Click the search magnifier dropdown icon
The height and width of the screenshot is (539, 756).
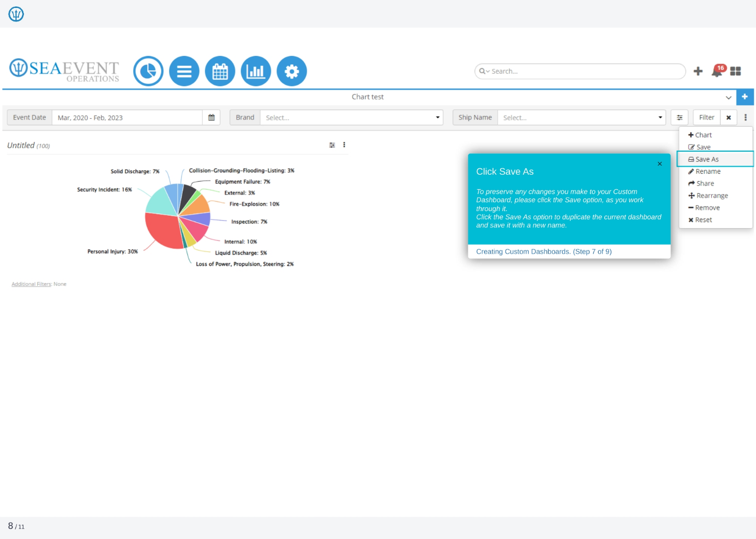484,71
